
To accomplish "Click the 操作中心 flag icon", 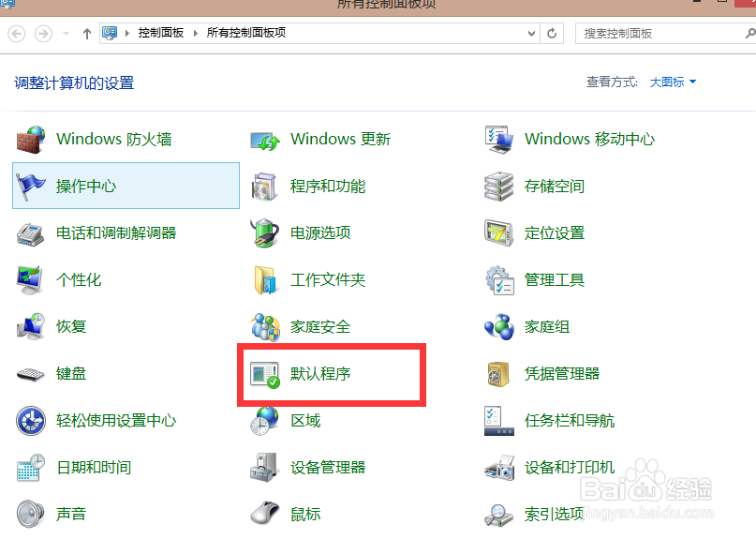I will point(31,187).
